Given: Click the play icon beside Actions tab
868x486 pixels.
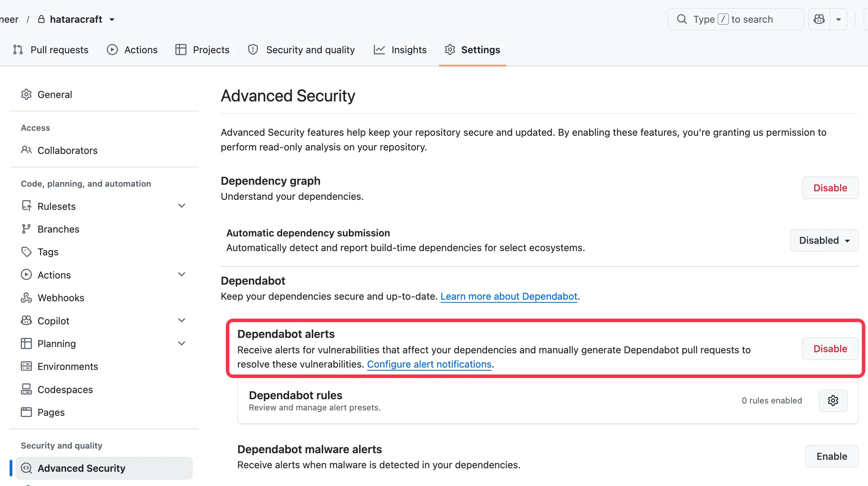Looking at the screenshot, I should tap(112, 50).
